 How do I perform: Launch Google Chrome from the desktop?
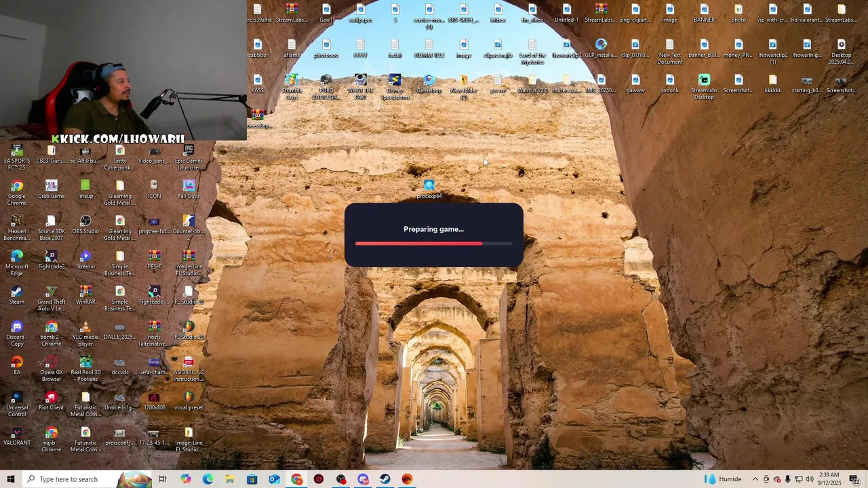[x=17, y=192]
